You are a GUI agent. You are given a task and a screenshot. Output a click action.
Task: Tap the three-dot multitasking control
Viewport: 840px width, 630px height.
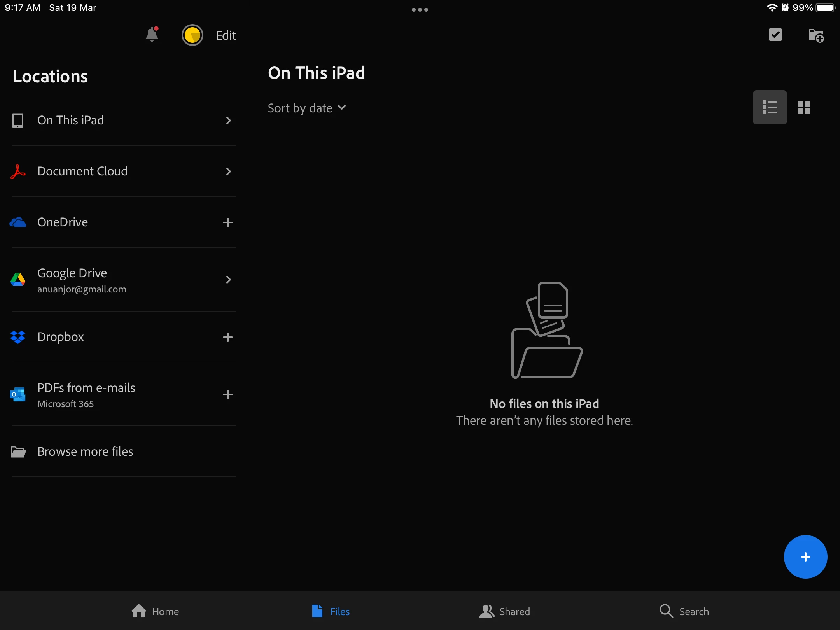(420, 10)
